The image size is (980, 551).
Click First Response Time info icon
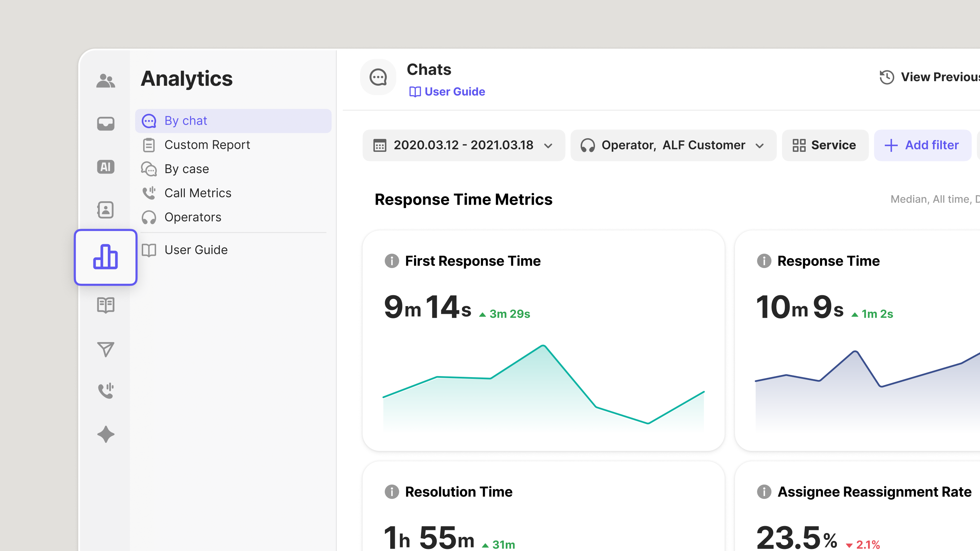tap(391, 261)
